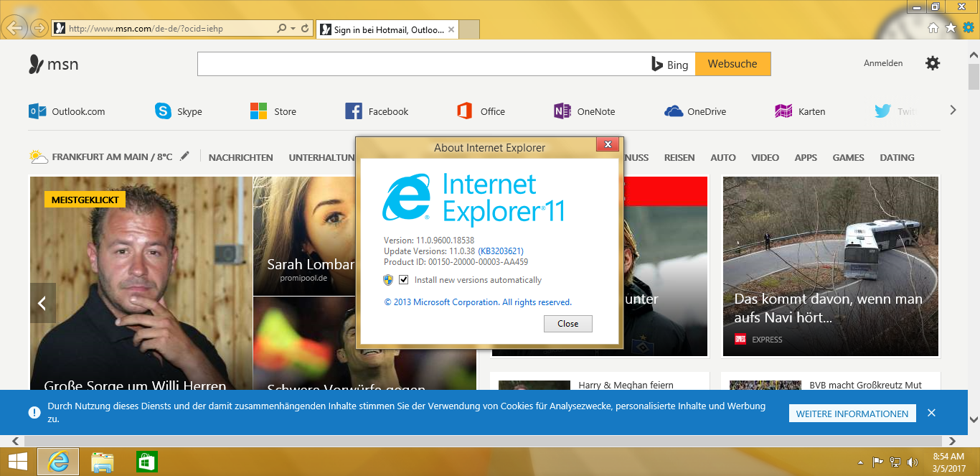Open the GAMES navigation menu item
The width and height of the screenshot is (980, 476).
click(x=849, y=157)
